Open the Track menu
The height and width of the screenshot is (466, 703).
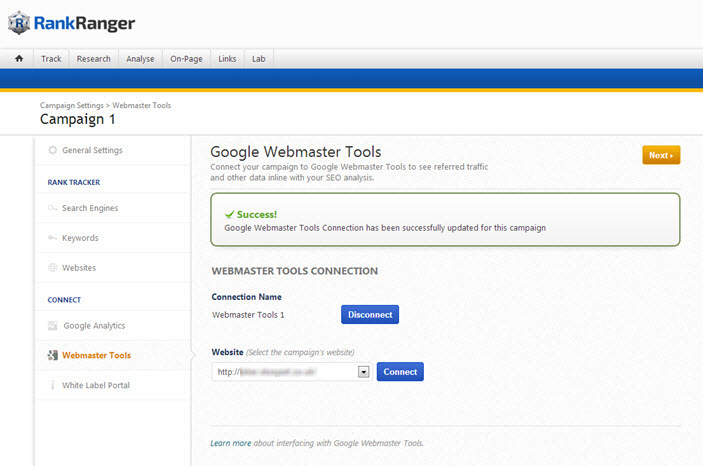point(51,59)
